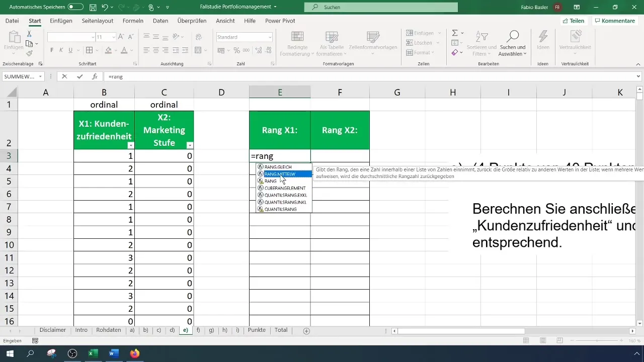Click the zoom slider in status bar

pos(598,341)
